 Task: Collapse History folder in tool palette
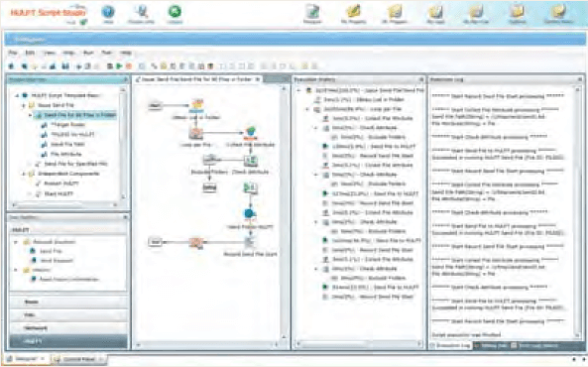pos(16,270)
